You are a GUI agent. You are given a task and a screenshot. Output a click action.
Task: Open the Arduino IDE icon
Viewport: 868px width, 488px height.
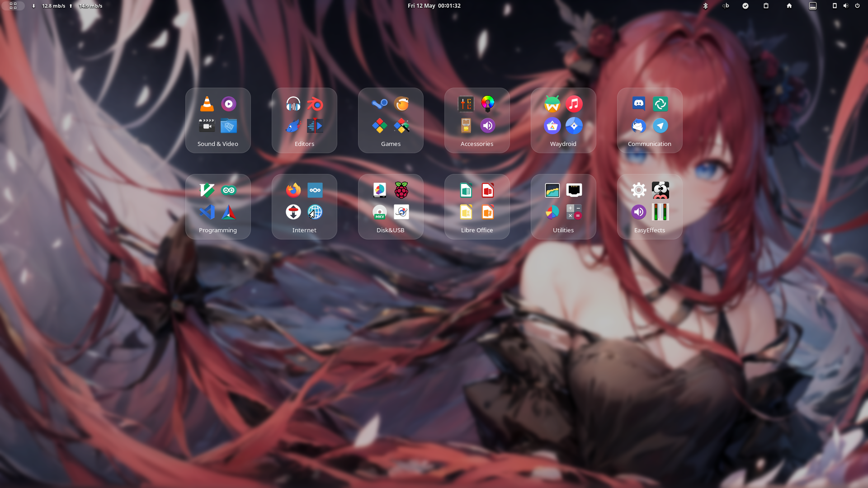pyautogui.click(x=229, y=190)
